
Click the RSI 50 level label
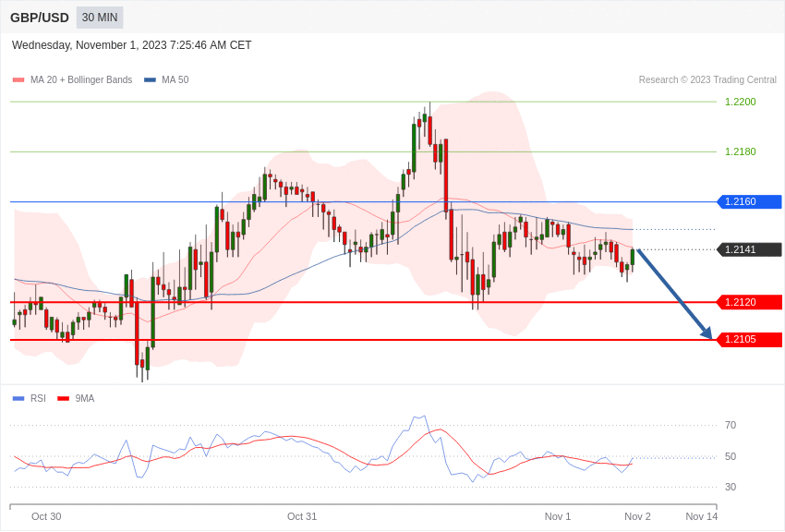click(731, 456)
